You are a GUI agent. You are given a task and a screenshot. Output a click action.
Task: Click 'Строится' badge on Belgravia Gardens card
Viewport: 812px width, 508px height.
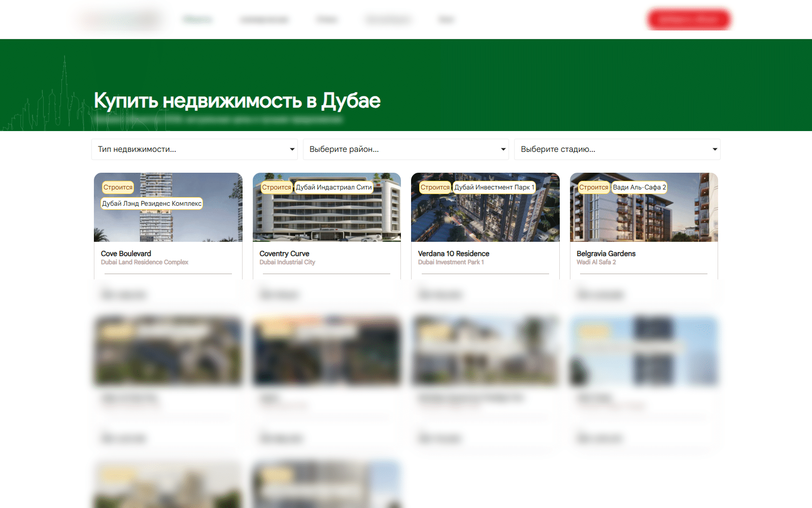click(594, 187)
